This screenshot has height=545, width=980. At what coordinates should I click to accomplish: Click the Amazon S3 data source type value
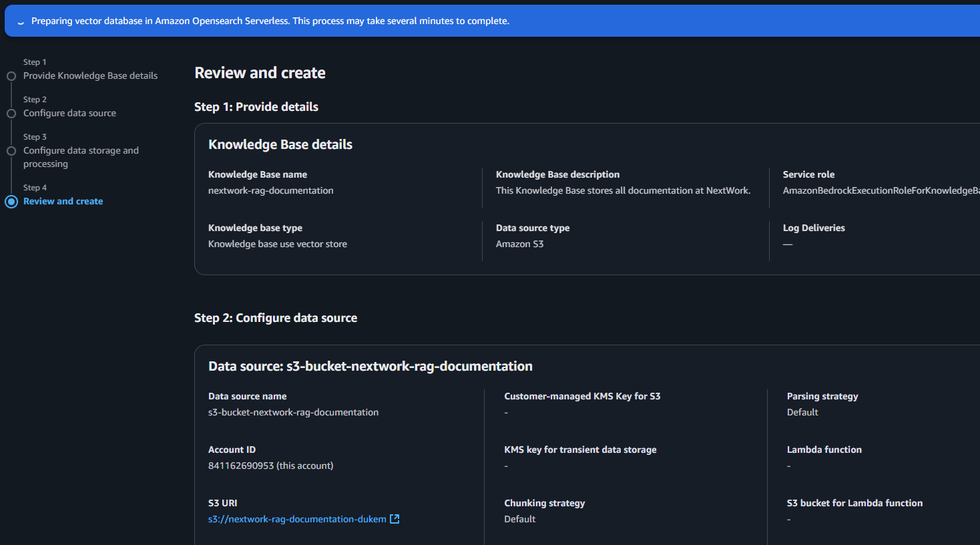click(519, 244)
